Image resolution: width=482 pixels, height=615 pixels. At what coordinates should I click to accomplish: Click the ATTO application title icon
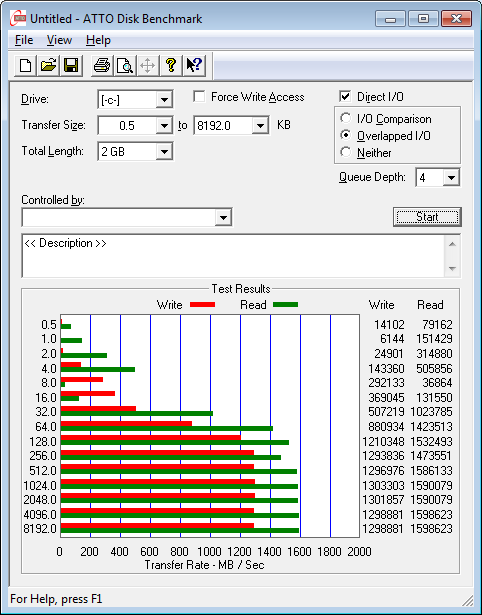click(18, 18)
